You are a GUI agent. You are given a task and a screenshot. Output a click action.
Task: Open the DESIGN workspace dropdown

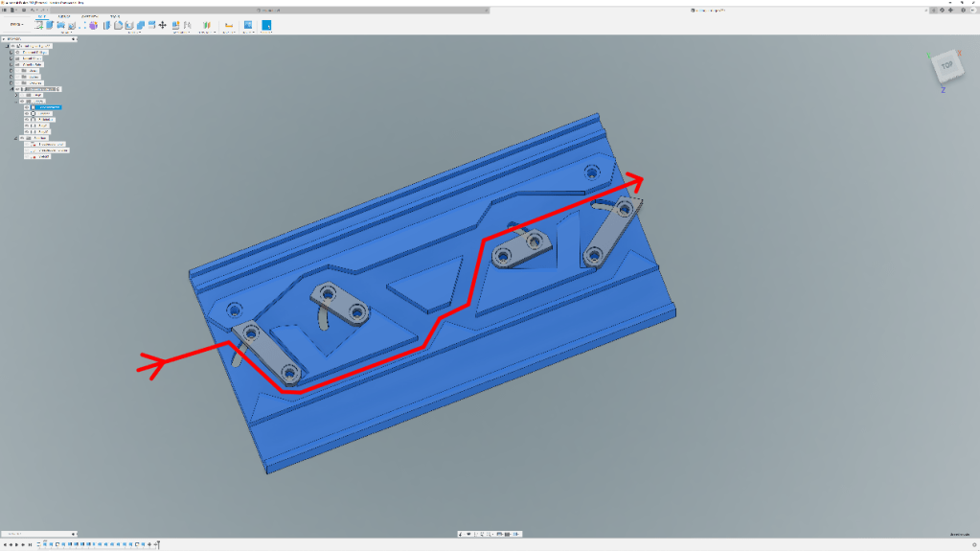click(x=15, y=24)
